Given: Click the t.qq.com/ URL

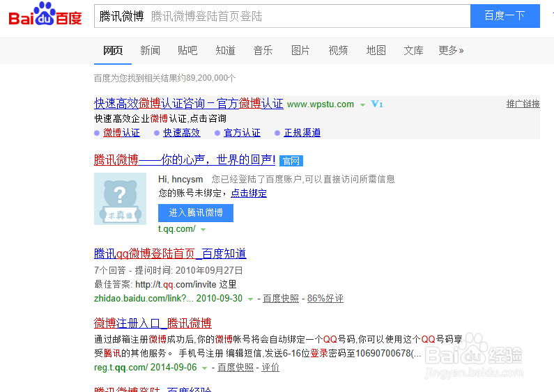Looking at the screenshot, I should click(177, 229).
